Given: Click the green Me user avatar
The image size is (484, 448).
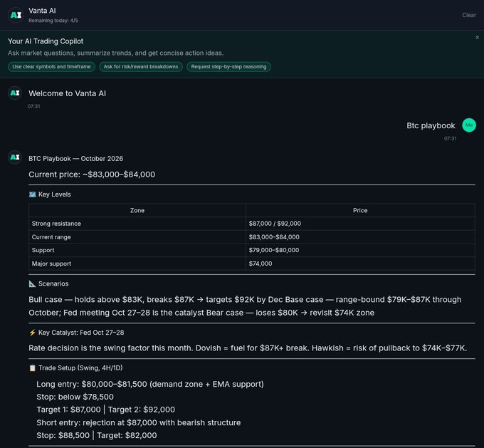Looking at the screenshot, I should (x=469, y=125).
